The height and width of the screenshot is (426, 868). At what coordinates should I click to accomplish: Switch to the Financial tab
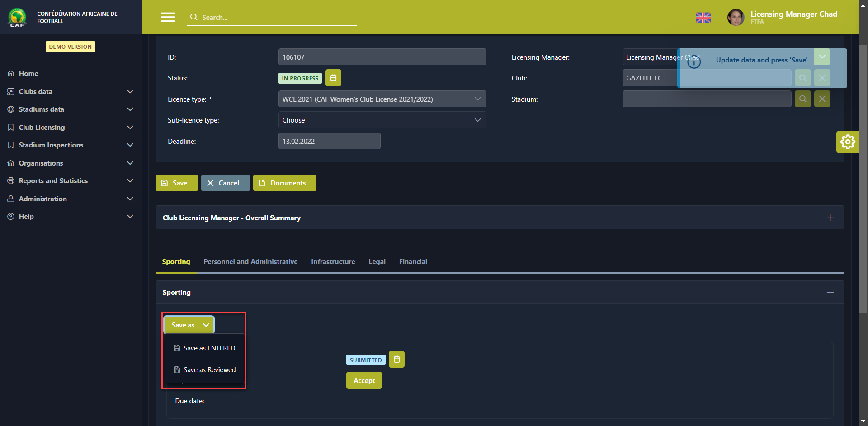click(x=413, y=262)
